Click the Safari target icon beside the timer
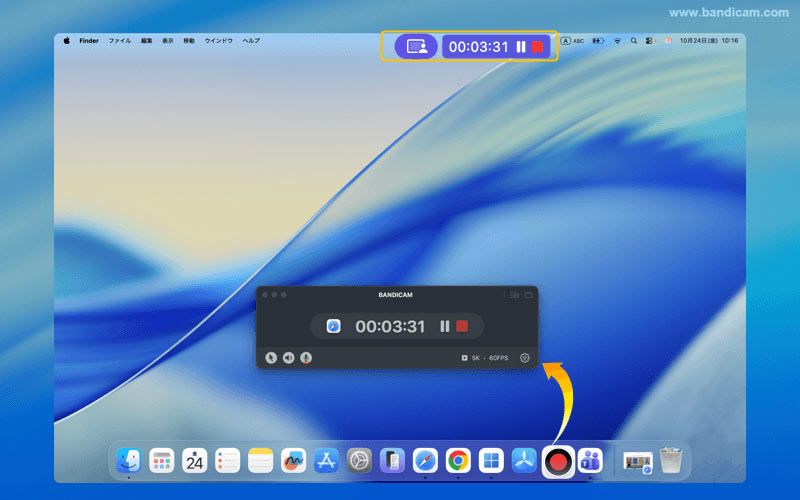Viewport: 800px width, 500px height. [333, 326]
